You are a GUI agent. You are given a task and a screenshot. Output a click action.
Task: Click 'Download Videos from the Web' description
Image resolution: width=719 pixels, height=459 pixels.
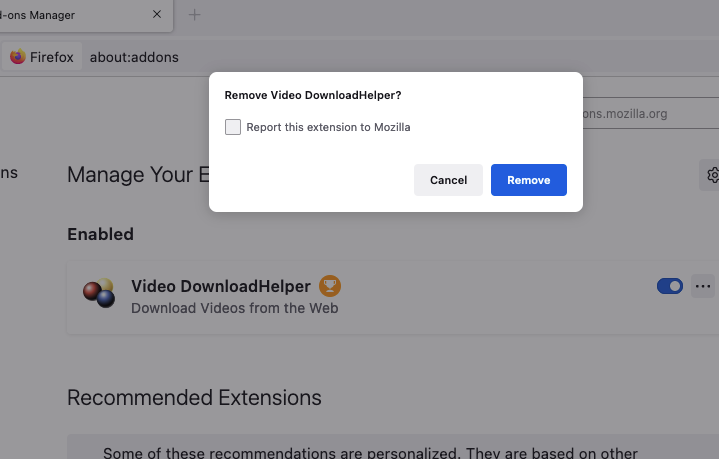(x=235, y=308)
